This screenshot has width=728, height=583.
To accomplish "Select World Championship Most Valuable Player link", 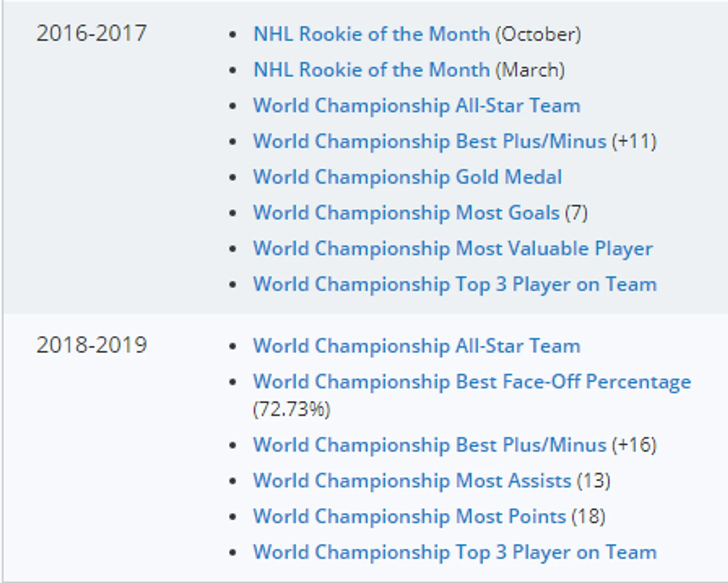I will (453, 249).
